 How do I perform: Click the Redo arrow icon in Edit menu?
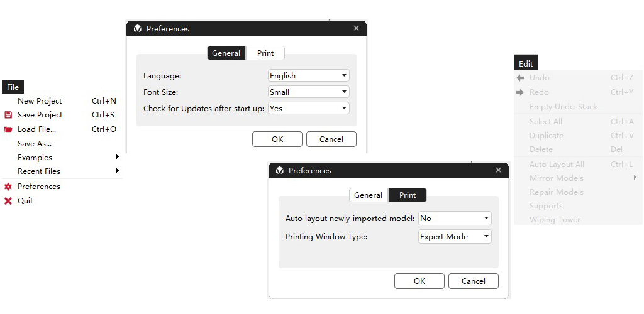click(520, 92)
